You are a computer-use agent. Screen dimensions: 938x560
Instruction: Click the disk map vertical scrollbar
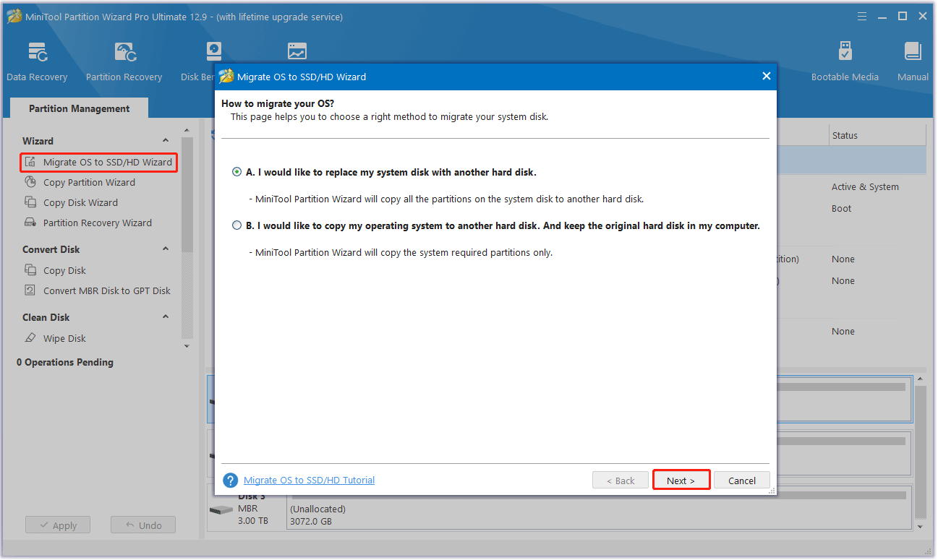coord(921,452)
